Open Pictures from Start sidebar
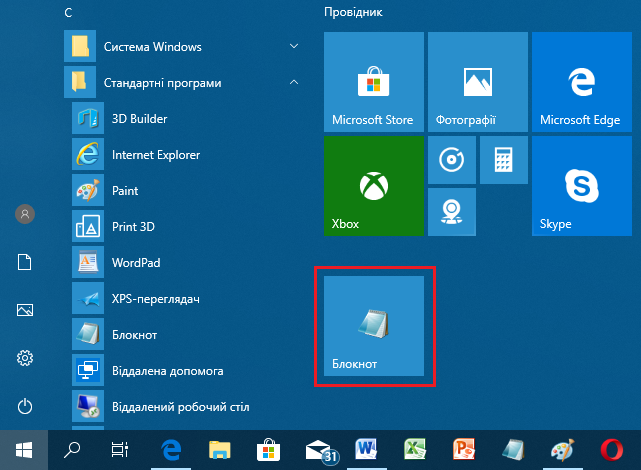The width and height of the screenshot is (641, 470). click(x=25, y=310)
